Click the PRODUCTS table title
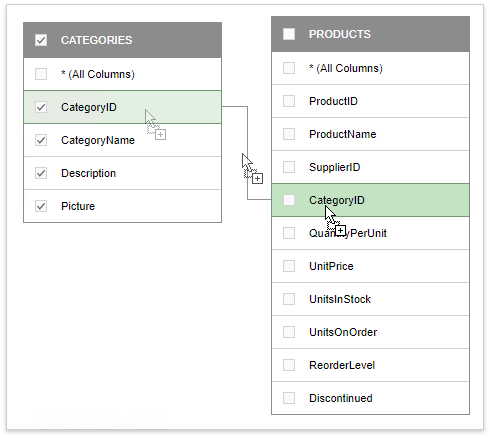The width and height of the screenshot is (490, 438). (340, 34)
